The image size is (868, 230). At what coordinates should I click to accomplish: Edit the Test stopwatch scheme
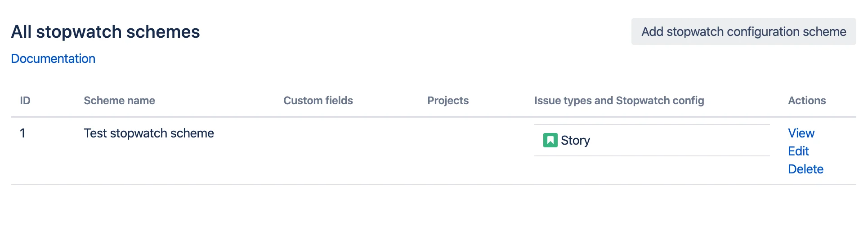point(798,151)
